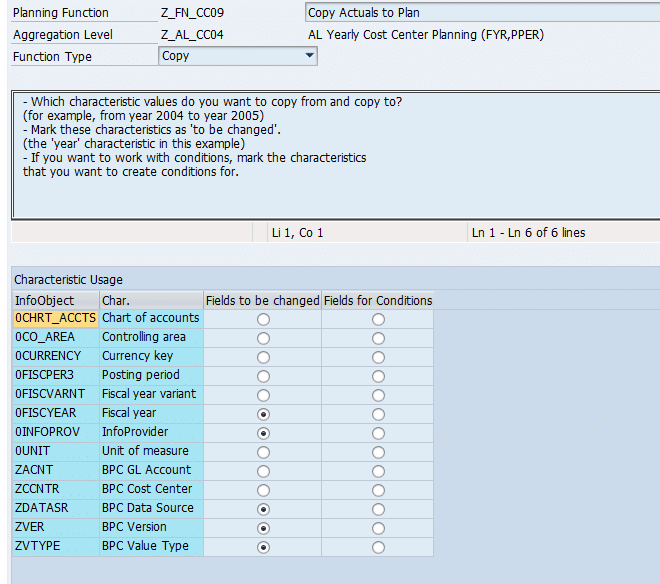Select the 0CHRT_ACCTS InfoObject cell
660x584 pixels.
(55, 318)
